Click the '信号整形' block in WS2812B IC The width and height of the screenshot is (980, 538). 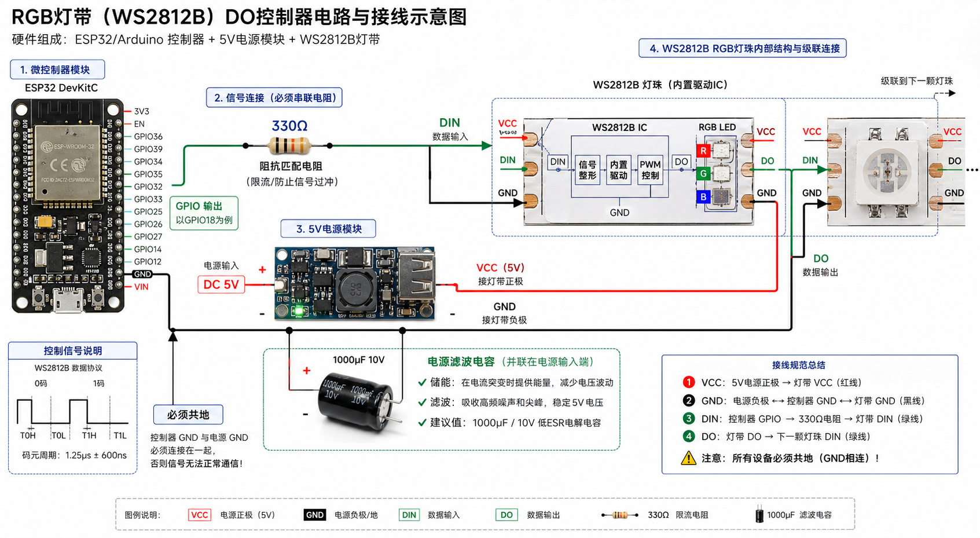(588, 170)
